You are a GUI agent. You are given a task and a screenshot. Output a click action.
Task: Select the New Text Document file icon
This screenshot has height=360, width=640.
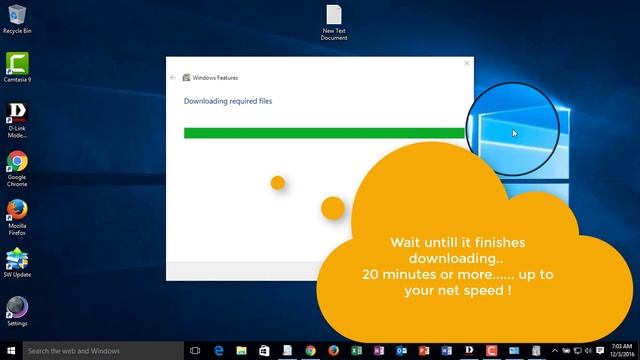[333, 22]
